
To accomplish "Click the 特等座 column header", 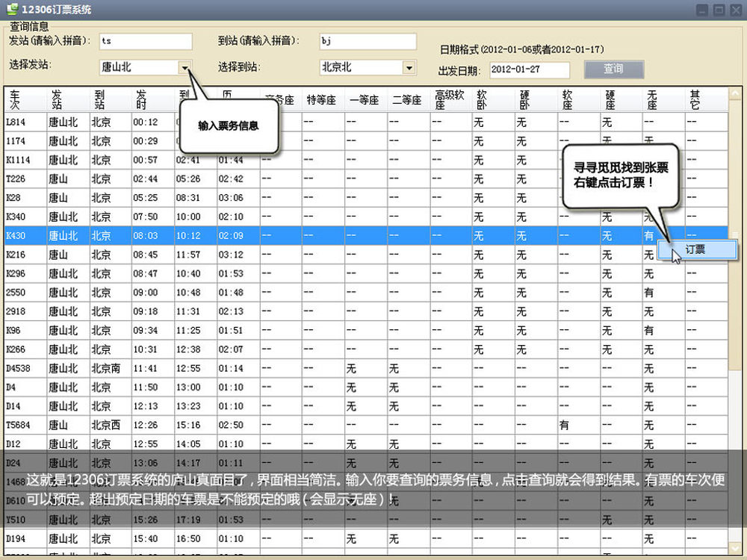I will click(x=323, y=99).
